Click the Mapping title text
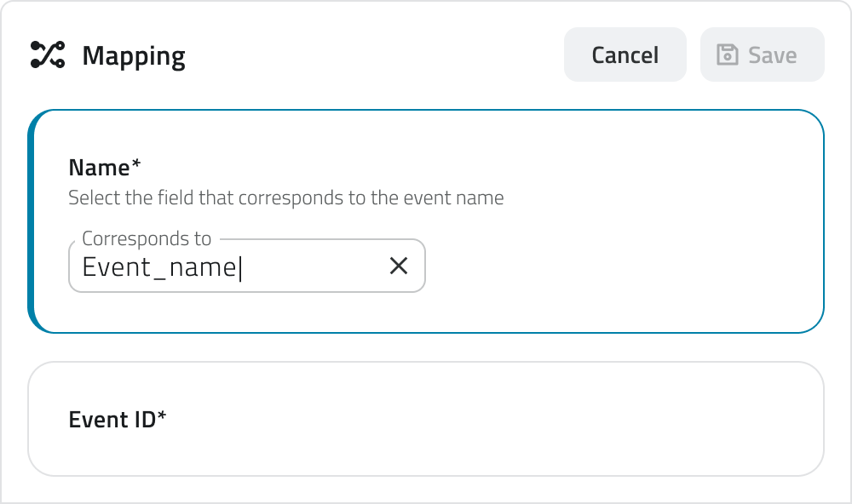This screenshot has width=852, height=504. click(x=134, y=56)
